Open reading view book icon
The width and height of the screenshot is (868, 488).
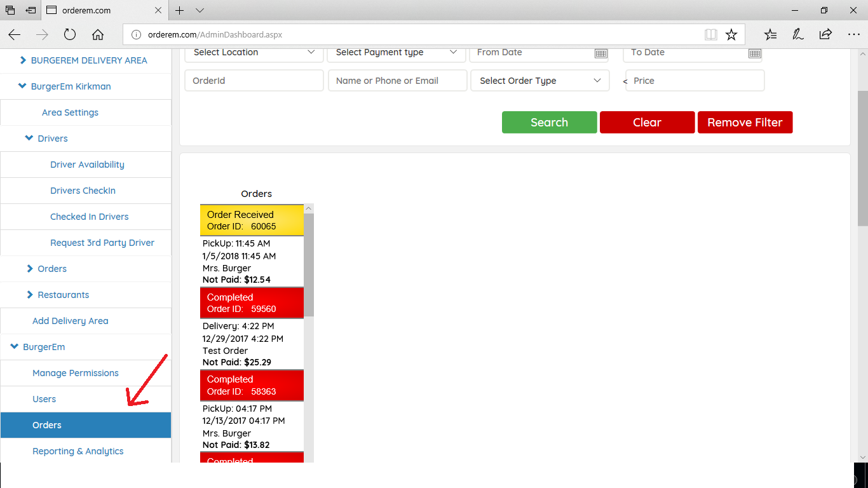pyautogui.click(x=710, y=35)
